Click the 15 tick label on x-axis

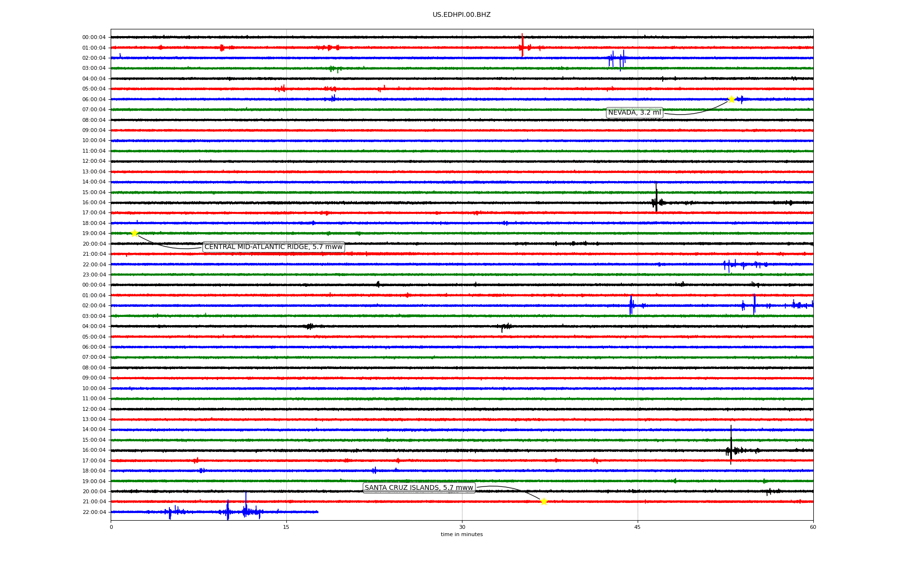pos(286,527)
